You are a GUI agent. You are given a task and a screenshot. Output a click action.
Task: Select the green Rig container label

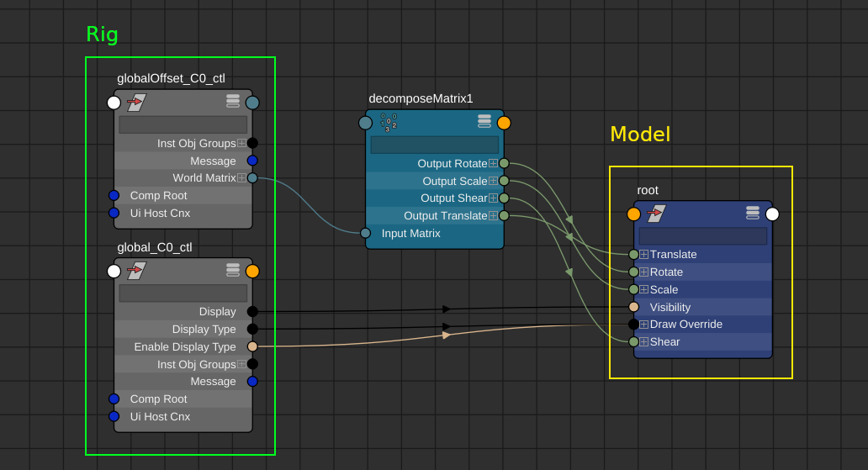(x=102, y=34)
